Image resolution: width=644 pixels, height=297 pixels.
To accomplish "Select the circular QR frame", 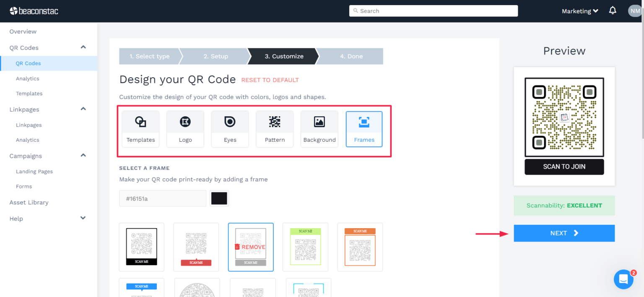I will (x=197, y=288).
